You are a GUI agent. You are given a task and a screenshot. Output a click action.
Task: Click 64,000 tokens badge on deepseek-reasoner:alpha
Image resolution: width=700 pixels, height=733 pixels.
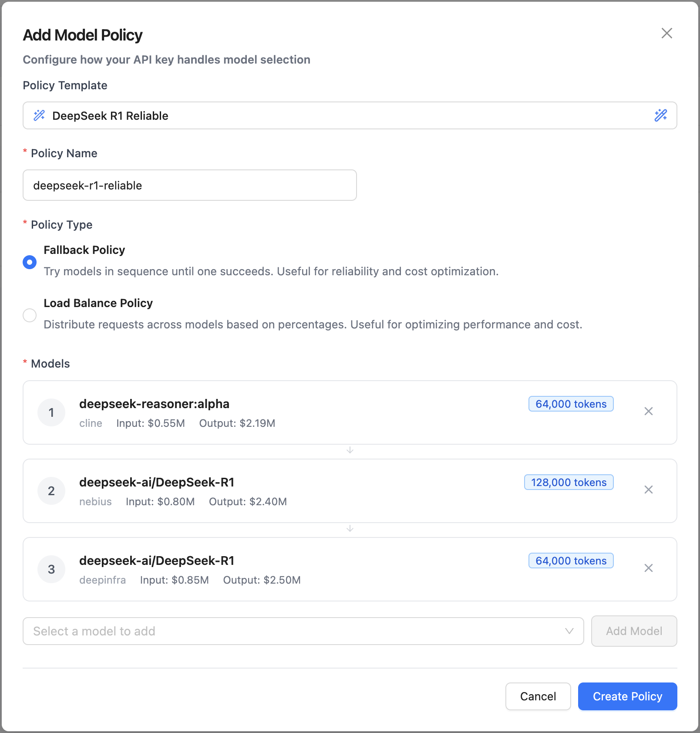pyautogui.click(x=571, y=404)
